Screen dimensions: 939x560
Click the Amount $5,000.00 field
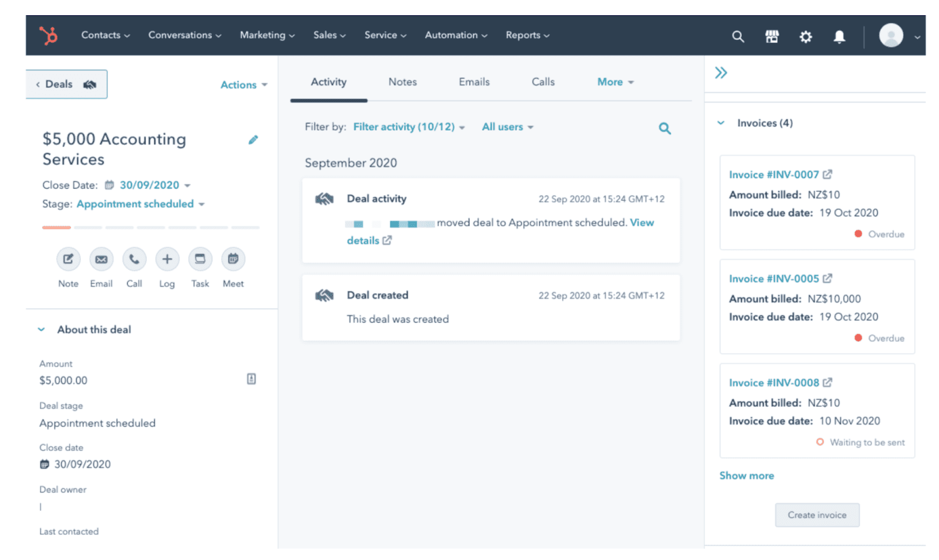pos(63,381)
